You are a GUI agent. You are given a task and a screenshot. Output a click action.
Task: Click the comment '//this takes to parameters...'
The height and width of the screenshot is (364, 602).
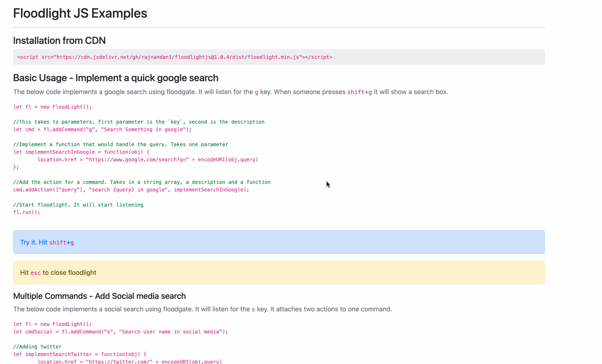(139, 122)
